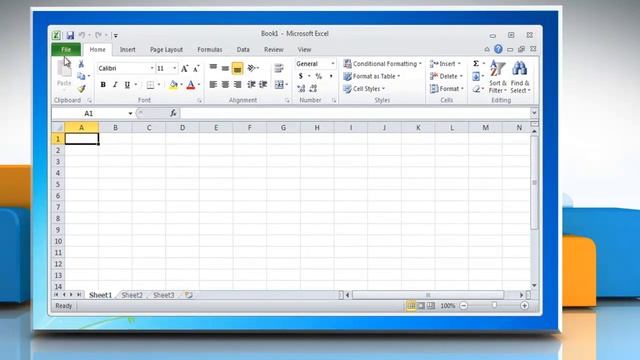This screenshot has height=360, width=640.
Task: Click Format button in Cells group
Action: click(x=447, y=89)
